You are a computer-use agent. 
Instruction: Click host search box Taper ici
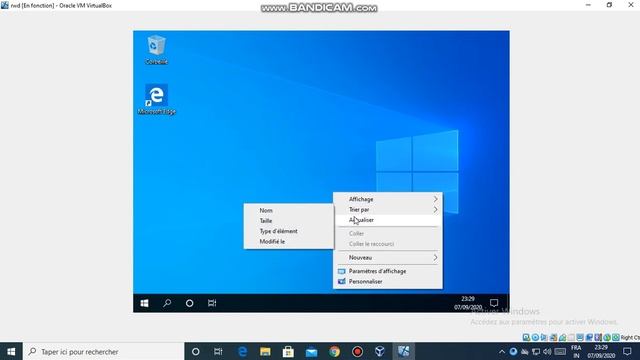coord(104,351)
